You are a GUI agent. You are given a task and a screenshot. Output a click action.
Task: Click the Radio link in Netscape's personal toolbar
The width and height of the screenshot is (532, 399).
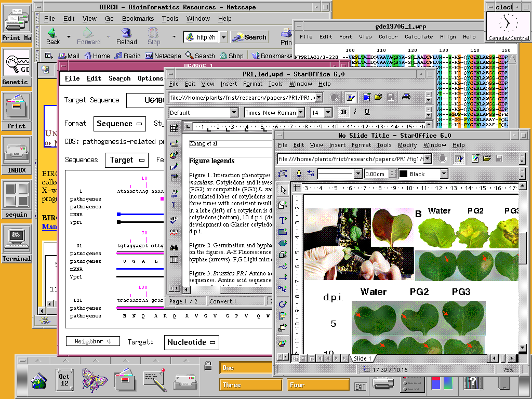pyautogui.click(x=128, y=56)
